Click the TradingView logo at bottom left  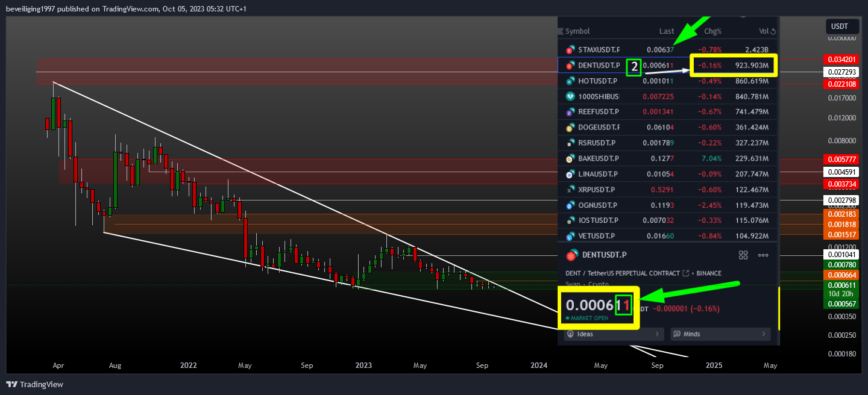tap(34, 384)
